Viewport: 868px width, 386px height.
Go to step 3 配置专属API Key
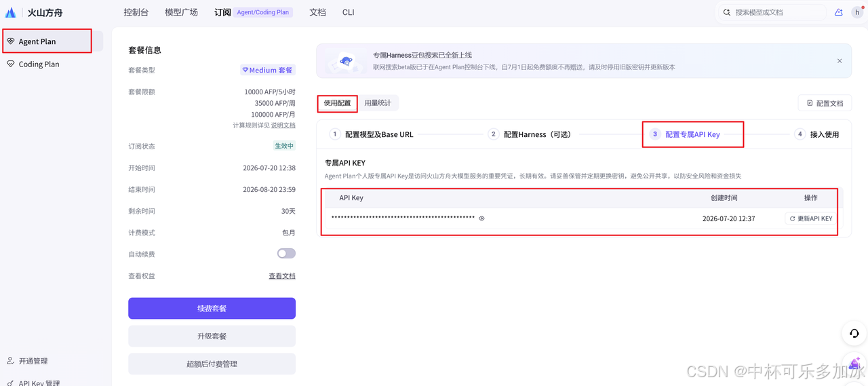(686, 134)
